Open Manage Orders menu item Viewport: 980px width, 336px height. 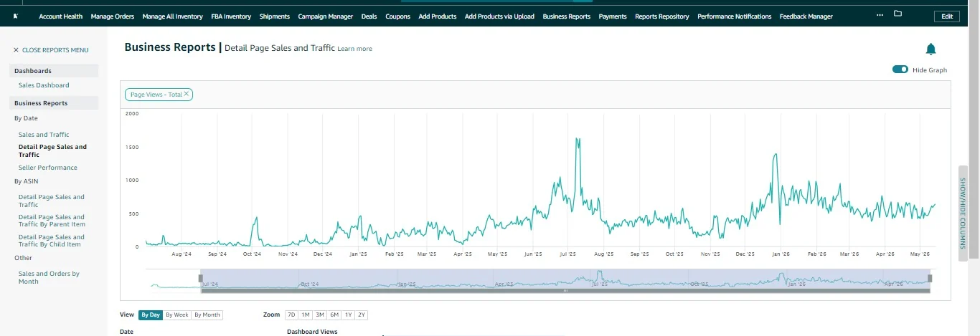click(113, 16)
